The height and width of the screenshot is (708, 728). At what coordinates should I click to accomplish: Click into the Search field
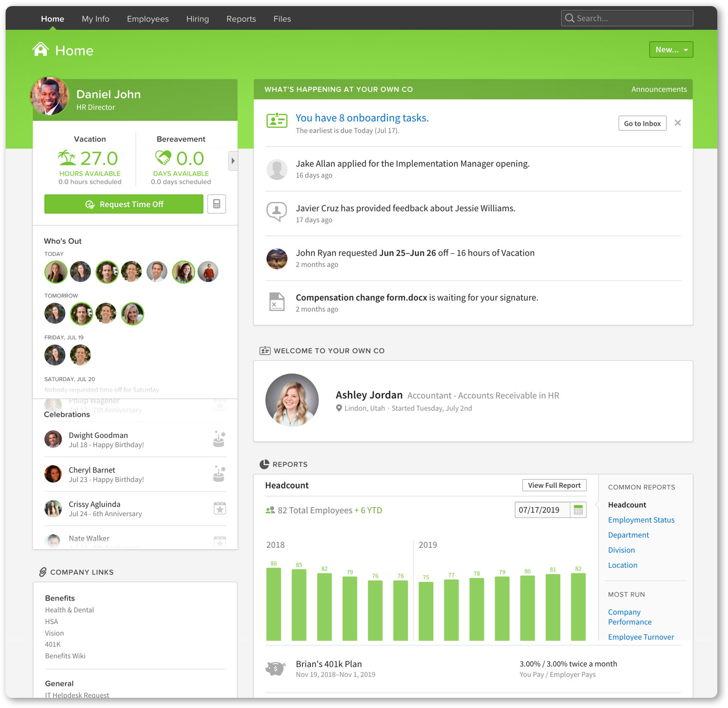[627, 18]
